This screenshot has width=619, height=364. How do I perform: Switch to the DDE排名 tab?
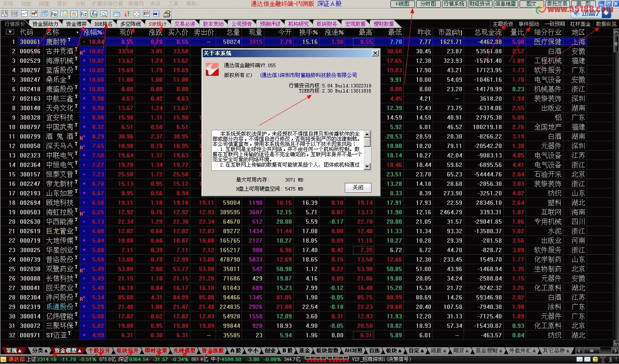tap(103, 24)
